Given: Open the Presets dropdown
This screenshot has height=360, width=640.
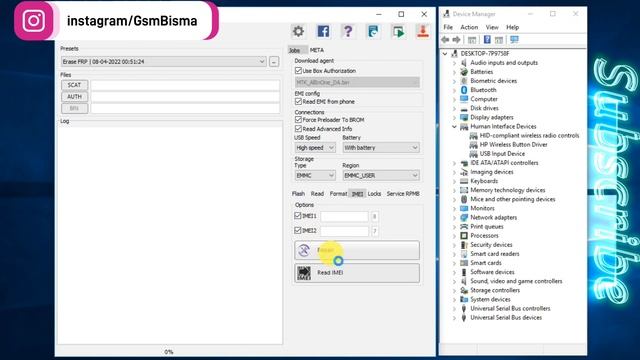Looking at the screenshot, I should click(x=163, y=62).
